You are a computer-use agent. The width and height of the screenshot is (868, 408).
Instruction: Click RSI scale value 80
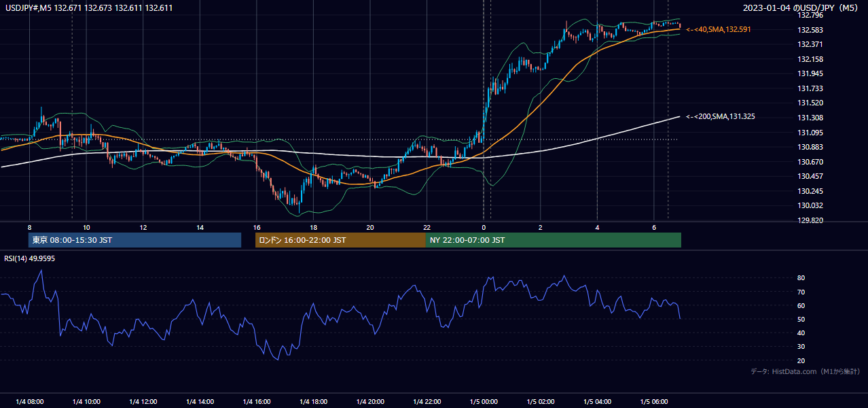[801, 278]
